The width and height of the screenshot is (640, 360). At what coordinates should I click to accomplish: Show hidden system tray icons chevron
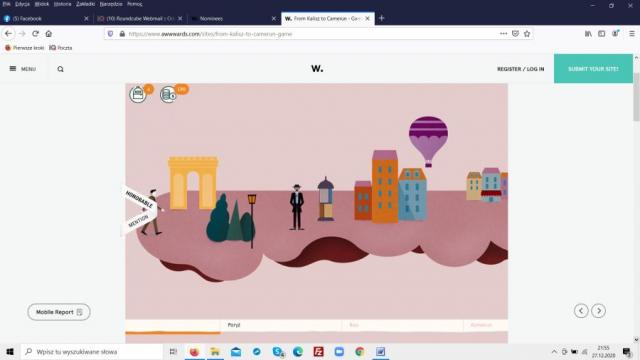tap(554, 351)
